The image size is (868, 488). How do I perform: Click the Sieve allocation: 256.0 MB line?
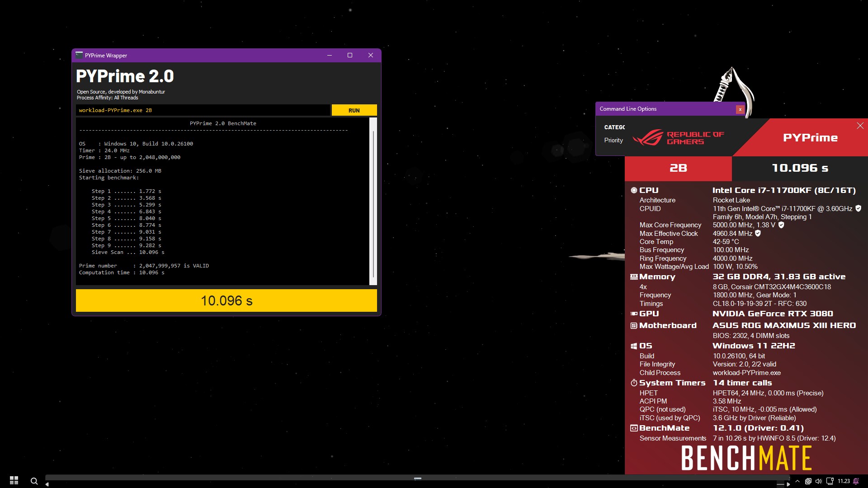coord(120,171)
